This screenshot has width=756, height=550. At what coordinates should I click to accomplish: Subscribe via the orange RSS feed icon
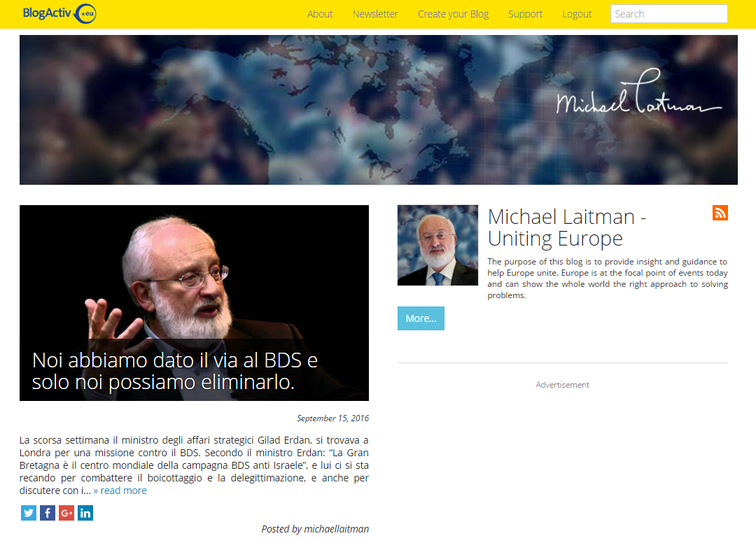click(x=720, y=213)
